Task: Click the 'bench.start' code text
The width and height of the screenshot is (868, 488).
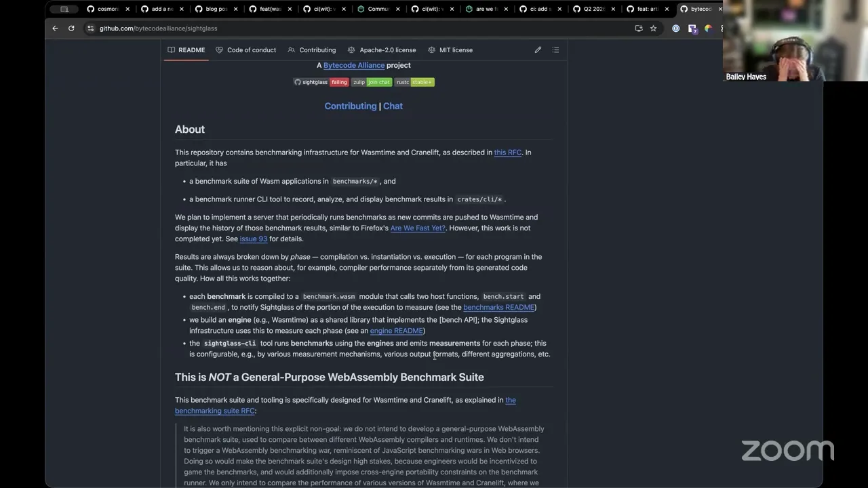Action: (503, 297)
